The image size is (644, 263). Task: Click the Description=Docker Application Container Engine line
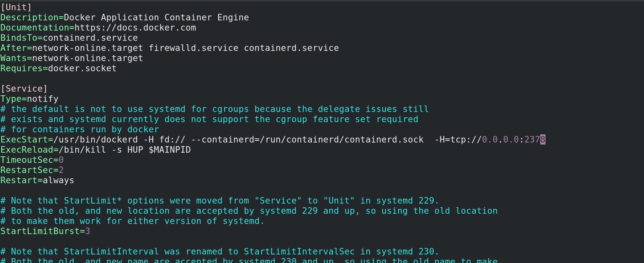[x=125, y=18]
